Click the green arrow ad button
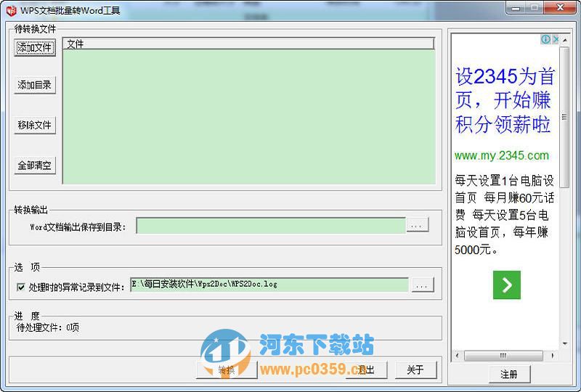This screenshot has width=581, height=392. pyautogui.click(x=506, y=285)
